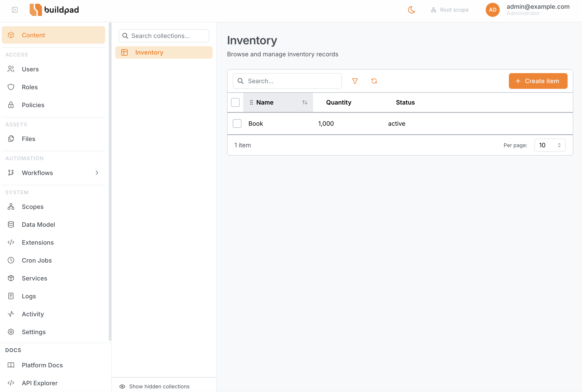This screenshot has width=582, height=392.
Task: Check the Book row checkbox
Action: pos(237,124)
